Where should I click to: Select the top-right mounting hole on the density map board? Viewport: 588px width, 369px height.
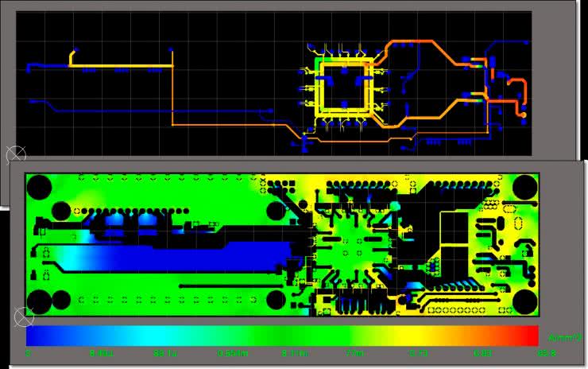coord(524,188)
